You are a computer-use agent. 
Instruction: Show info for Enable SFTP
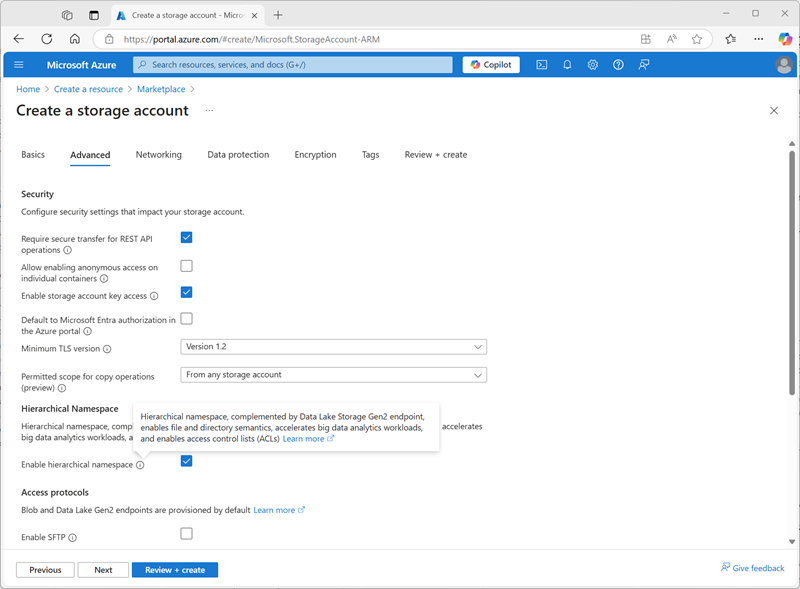(x=72, y=538)
